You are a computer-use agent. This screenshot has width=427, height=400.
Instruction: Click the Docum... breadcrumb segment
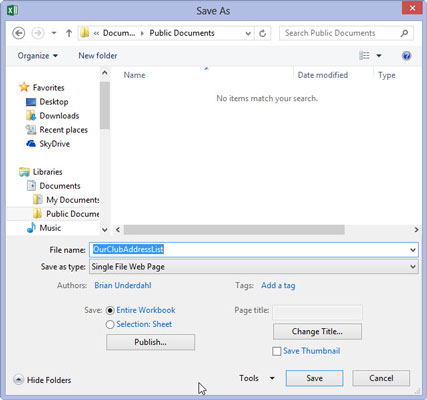click(119, 33)
